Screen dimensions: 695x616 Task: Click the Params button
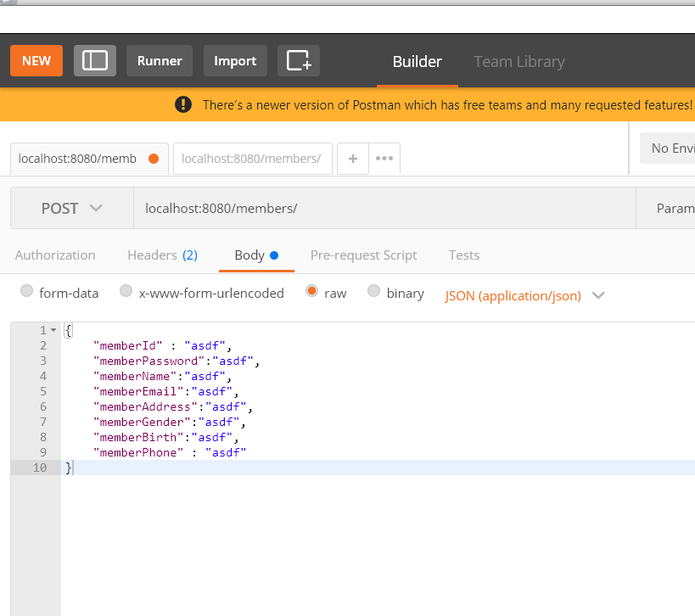click(x=666, y=208)
